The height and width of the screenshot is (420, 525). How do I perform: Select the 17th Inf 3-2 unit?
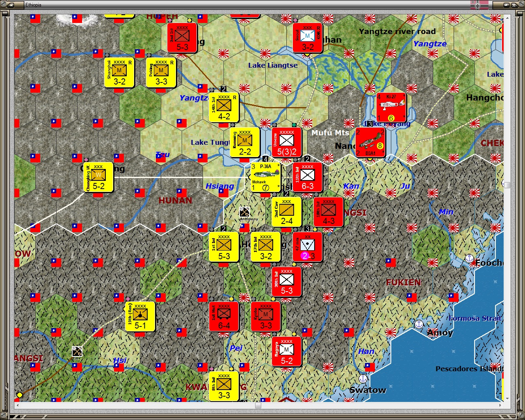[266, 247]
